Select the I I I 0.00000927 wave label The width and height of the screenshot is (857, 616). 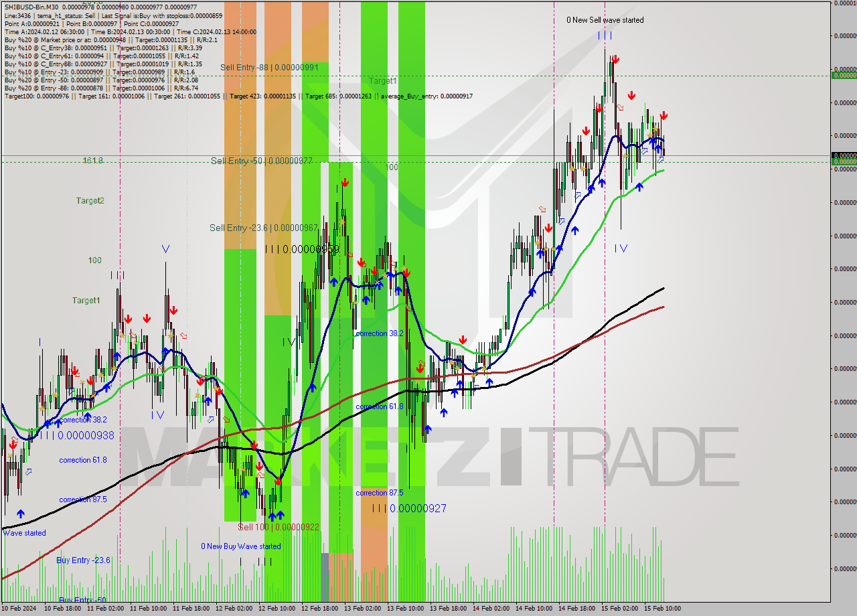409,509
